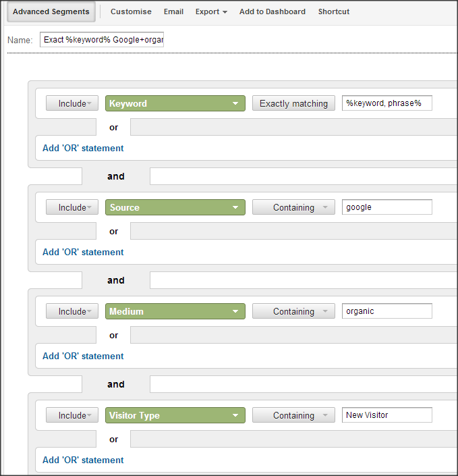Open Containing dropdown in Source row
This screenshot has width=458, height=476.
click(x=293, y=207)
